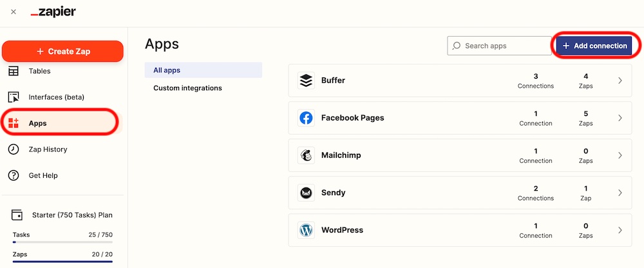
Task: Click the Get Help question mark icon
Action: [14, 175]
